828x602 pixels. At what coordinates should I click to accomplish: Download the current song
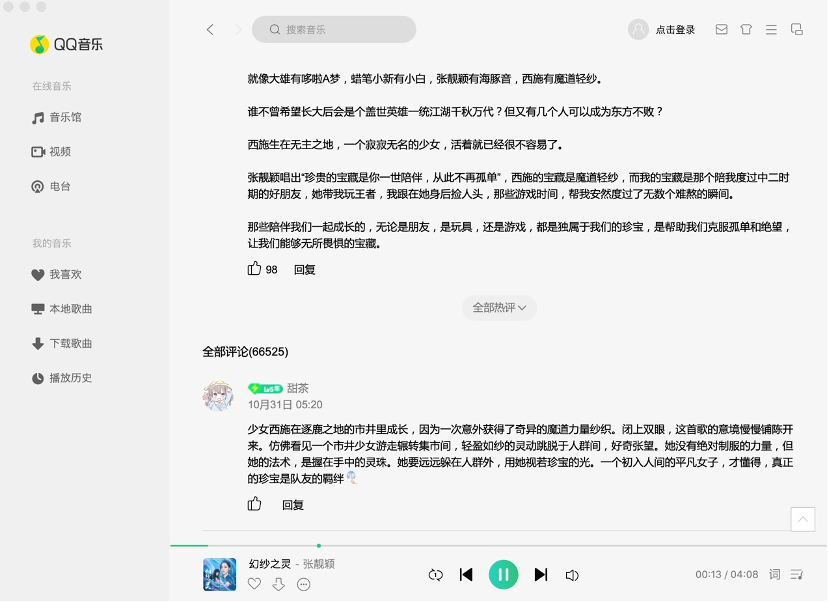coord(279,584)
